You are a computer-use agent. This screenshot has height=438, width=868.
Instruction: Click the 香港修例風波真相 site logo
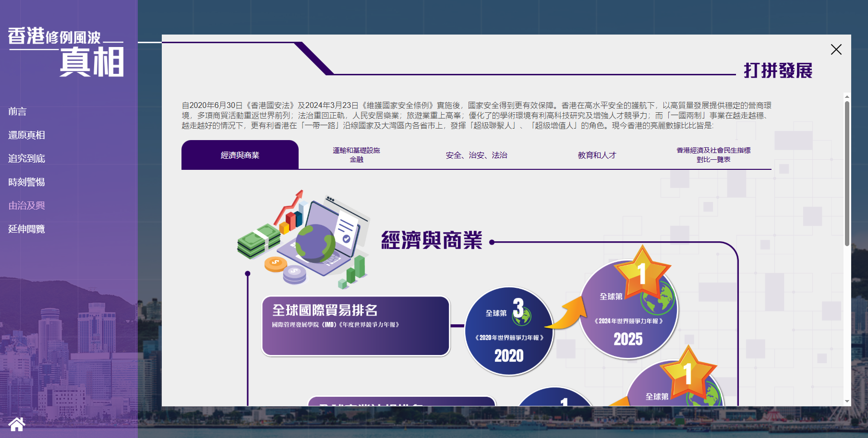tap(66, 52)
